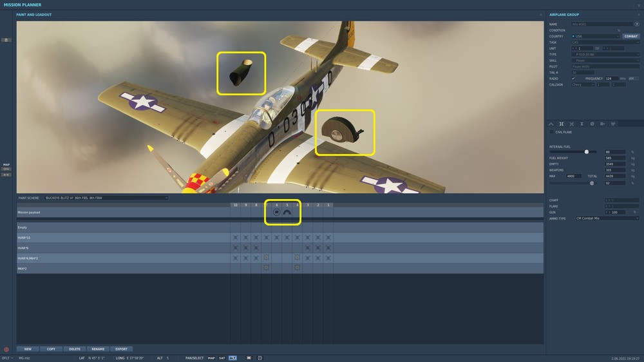Click the link icon beside Condition field
This screenshot has height=362, width=644.
point(619,30)
